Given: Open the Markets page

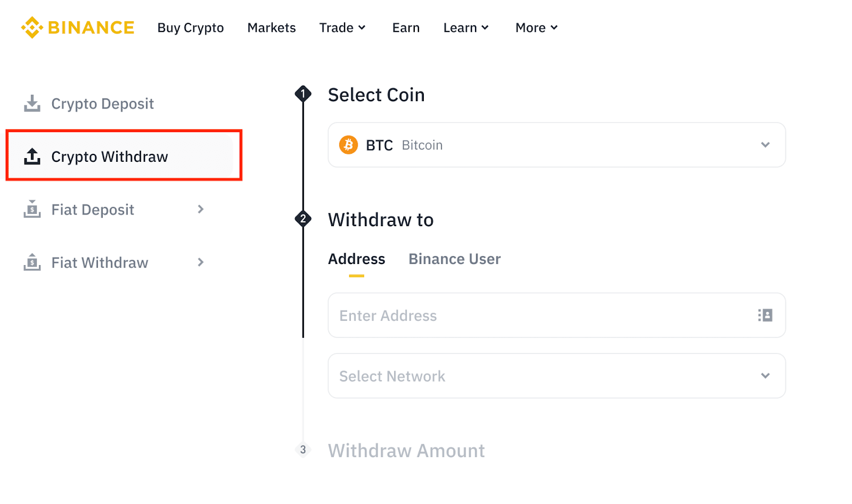Looking at the screenshot, I should point(272,28).
